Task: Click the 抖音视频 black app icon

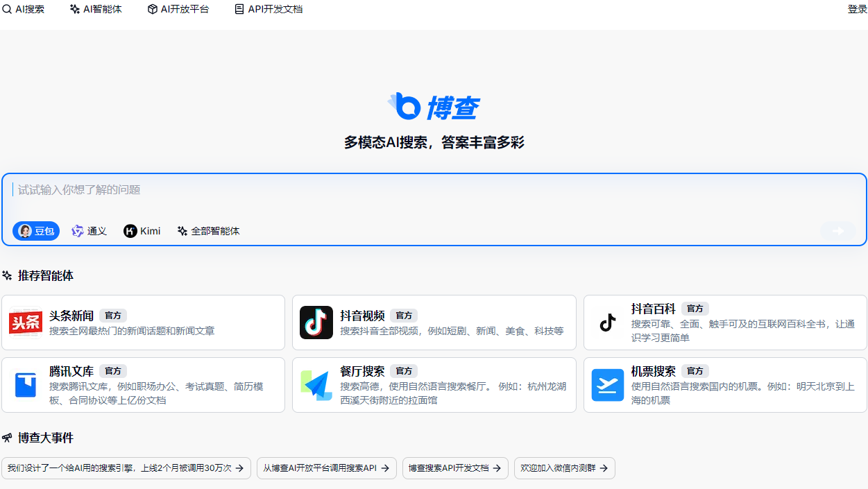Action: 316,323
